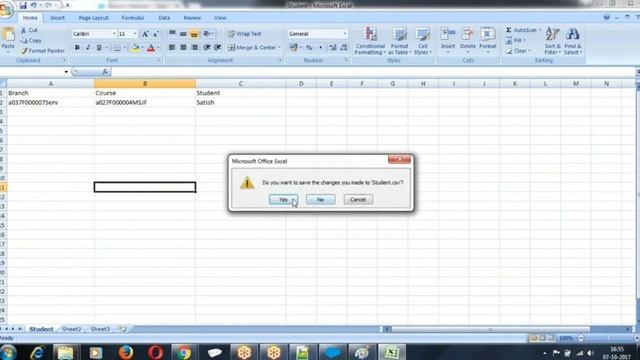This screenshot has height=360, width=640.
Task: Open the cell borders button
Action: pyautogui.click(x=117, y=48)
